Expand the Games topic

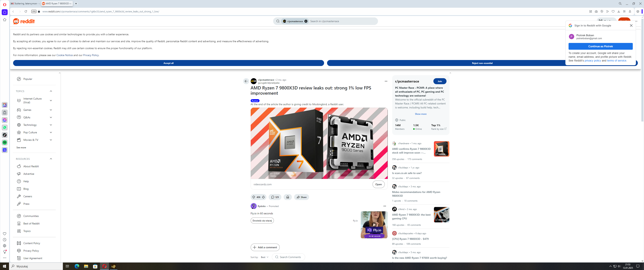(x=51, y=110)
